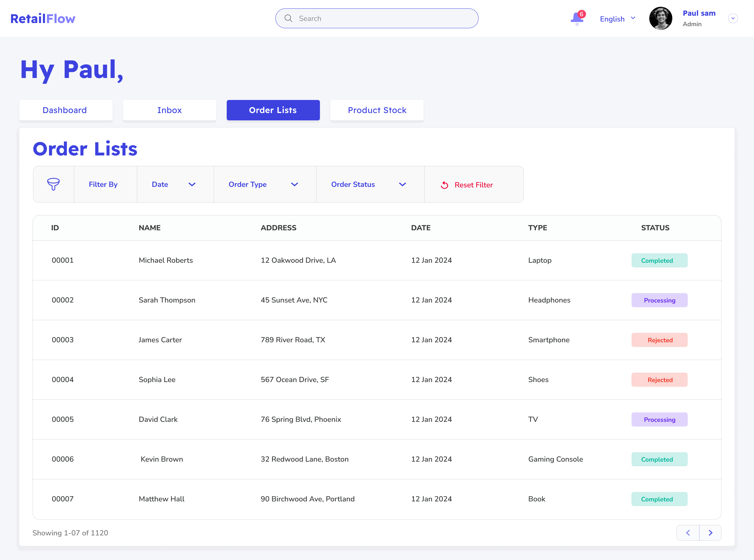Click the Reset Filter circular arrow icon
Viewport: 754px width, 560px height.
coord(444,185)
